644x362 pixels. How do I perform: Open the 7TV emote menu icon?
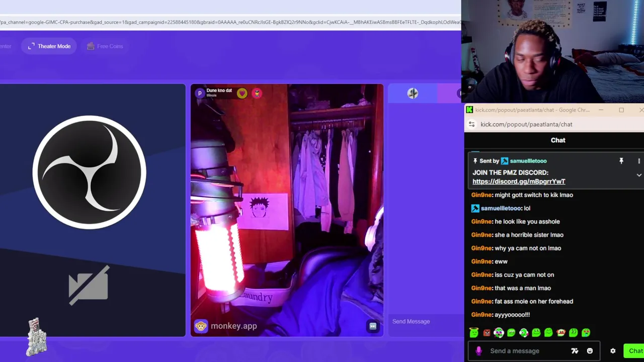pos(575,351)
